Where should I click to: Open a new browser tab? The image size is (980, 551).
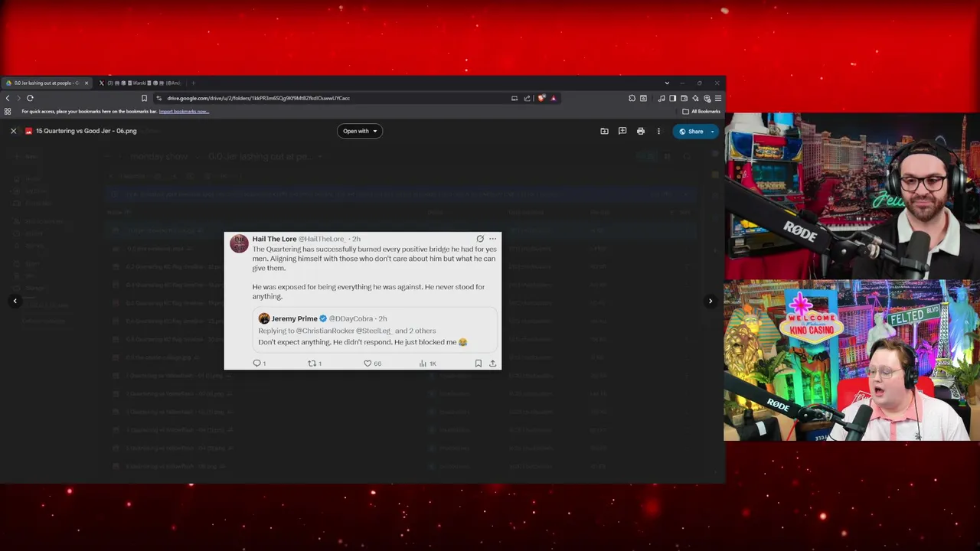point(194,83)
